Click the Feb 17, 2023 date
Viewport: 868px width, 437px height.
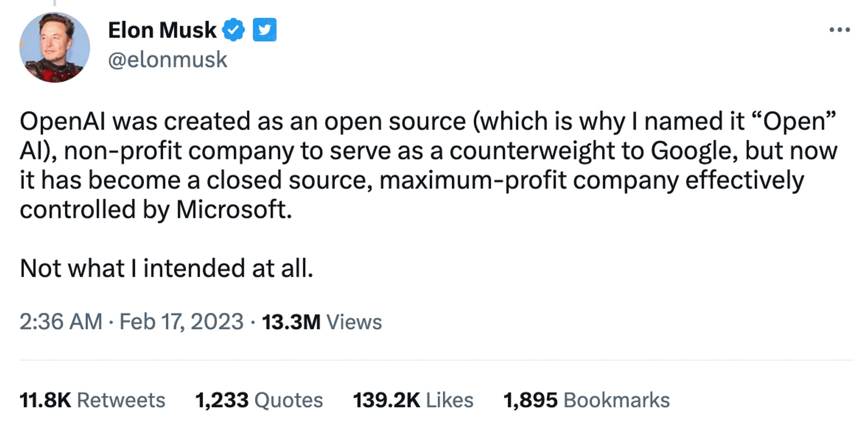point(181,322)
